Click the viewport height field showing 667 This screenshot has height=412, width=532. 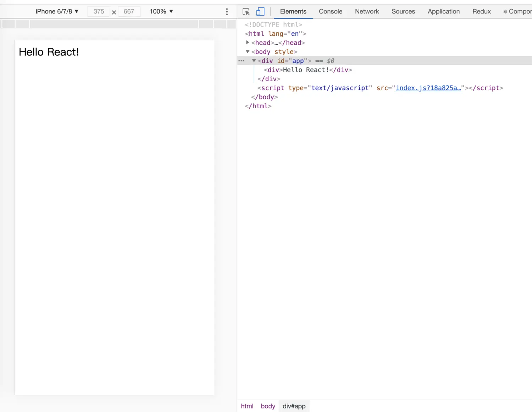point(129,11)
